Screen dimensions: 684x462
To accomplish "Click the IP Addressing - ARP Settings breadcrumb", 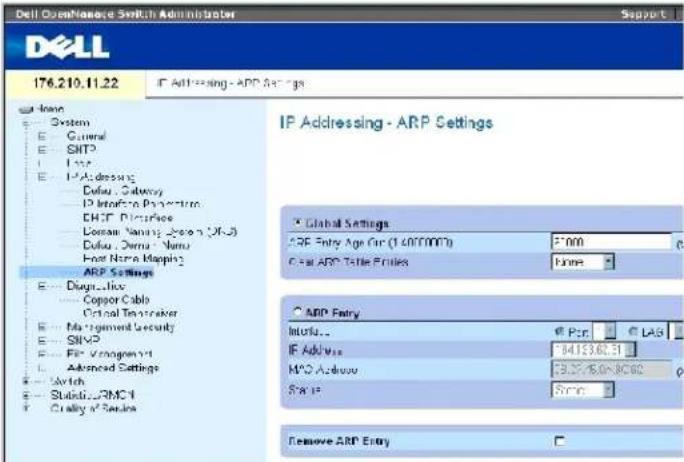I will click(x=230, y=83).
